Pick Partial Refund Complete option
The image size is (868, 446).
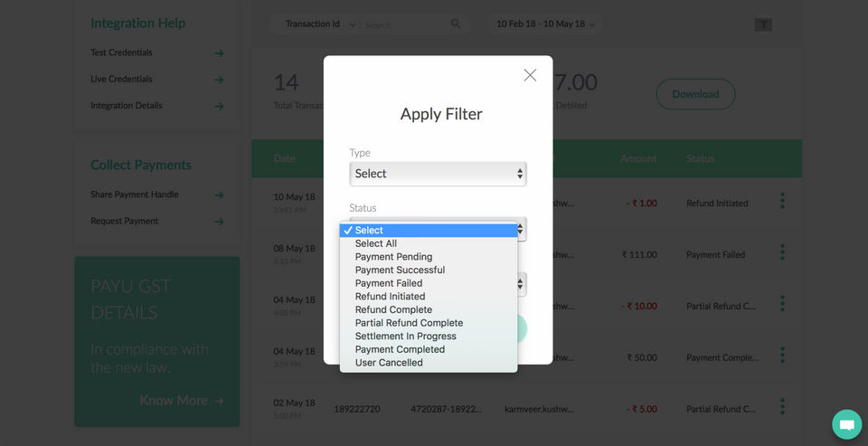(409, 323)
